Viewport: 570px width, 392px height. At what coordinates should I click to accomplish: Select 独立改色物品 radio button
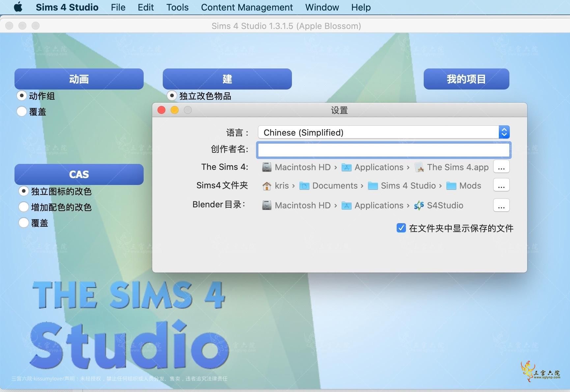pyautogui.click(x=172, y=96)
